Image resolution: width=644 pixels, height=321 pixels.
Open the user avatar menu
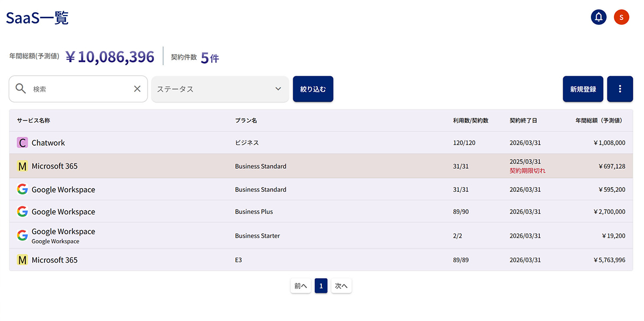click(x=621, y=17)
